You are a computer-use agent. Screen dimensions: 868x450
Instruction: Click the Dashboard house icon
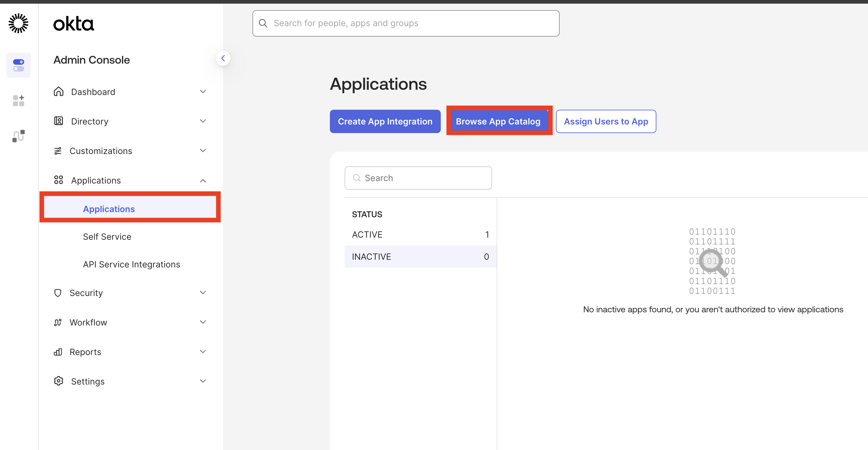58,91
